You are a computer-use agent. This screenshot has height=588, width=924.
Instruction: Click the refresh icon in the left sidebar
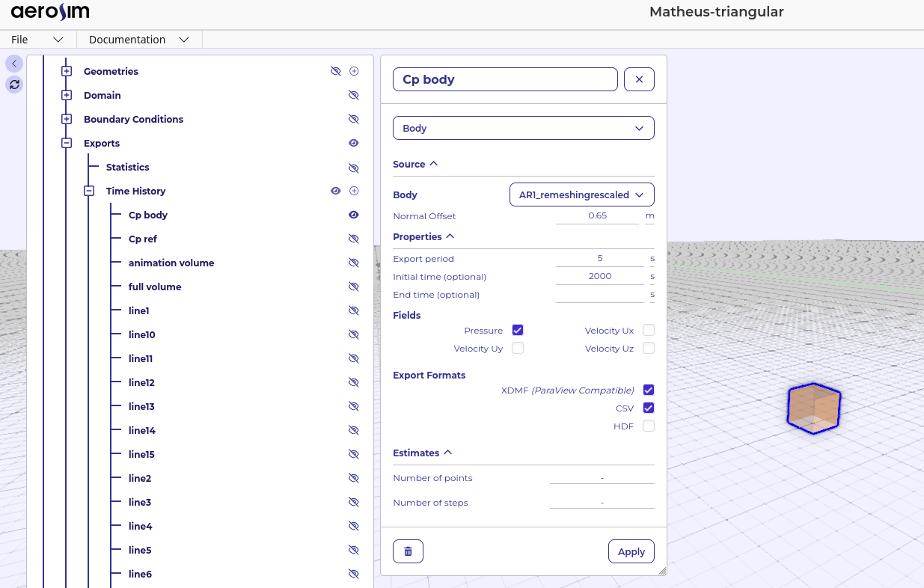coord(14,85)
